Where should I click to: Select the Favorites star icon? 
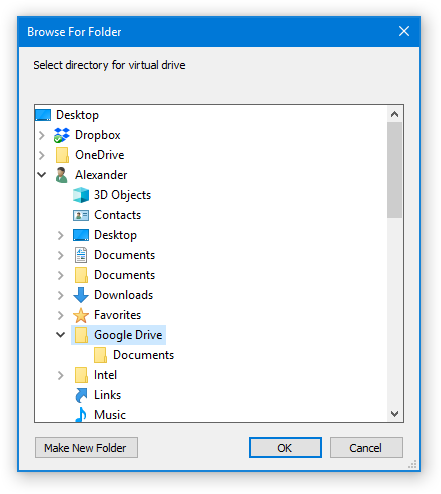[81, 315]
